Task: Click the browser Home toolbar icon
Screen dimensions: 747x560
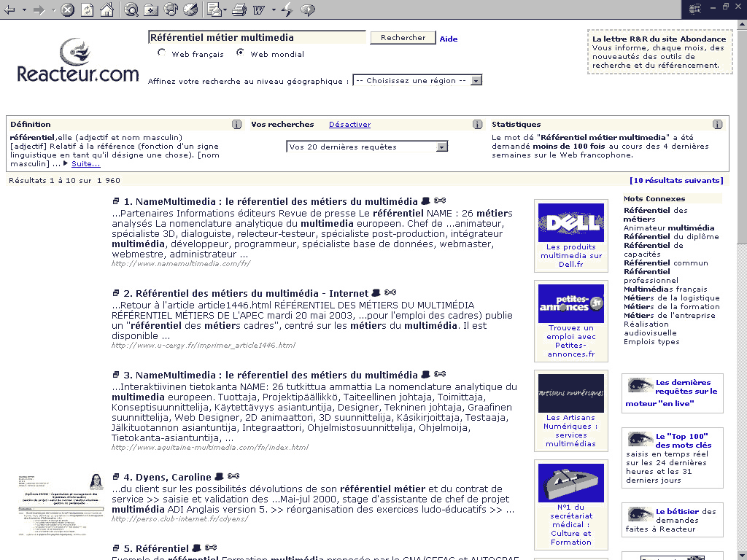Action: [x=107, y=9]
